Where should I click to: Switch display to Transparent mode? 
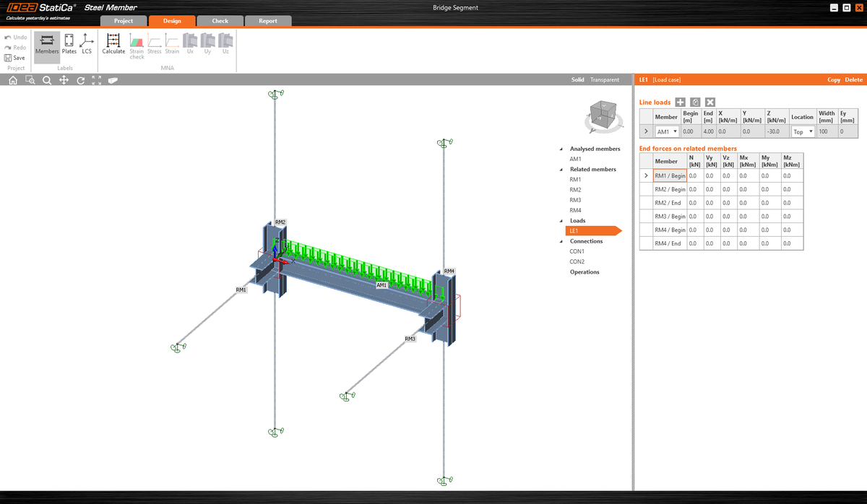[x=605, y=79]
